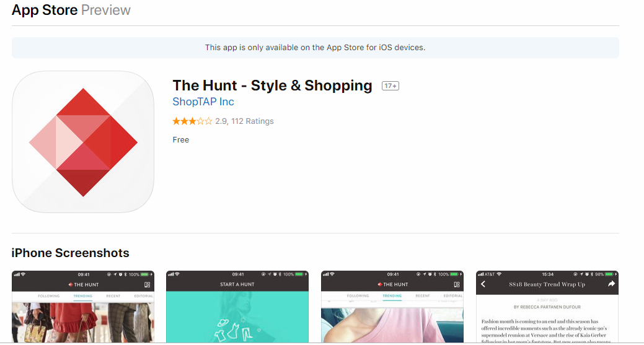This screenshot has height=345, width=644.
Task: Open the pink shirt photo in the third screenshot
Action: click(392, 322)
